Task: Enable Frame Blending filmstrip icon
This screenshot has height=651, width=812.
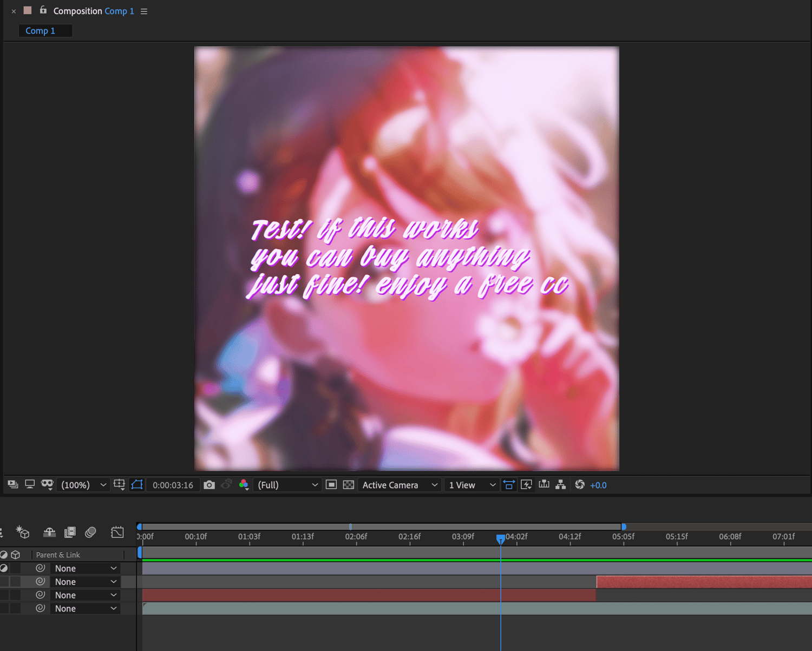Action: [70, 532]
